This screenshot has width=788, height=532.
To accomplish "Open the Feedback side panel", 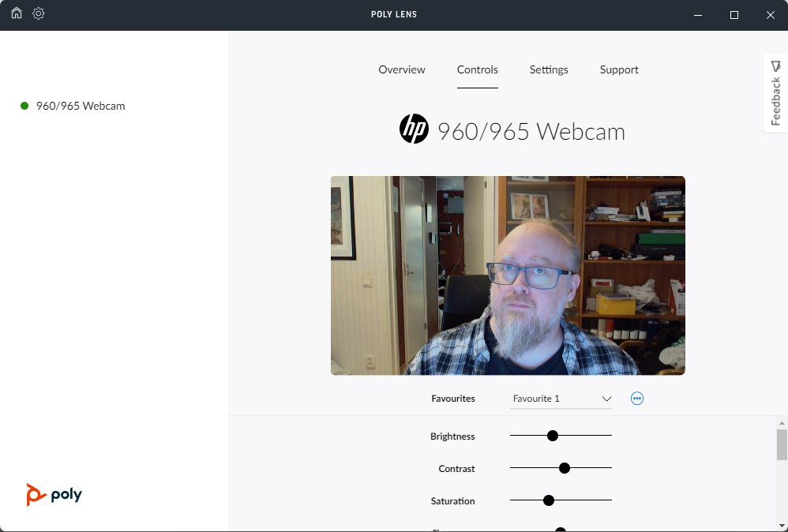I will coord(775,94).
